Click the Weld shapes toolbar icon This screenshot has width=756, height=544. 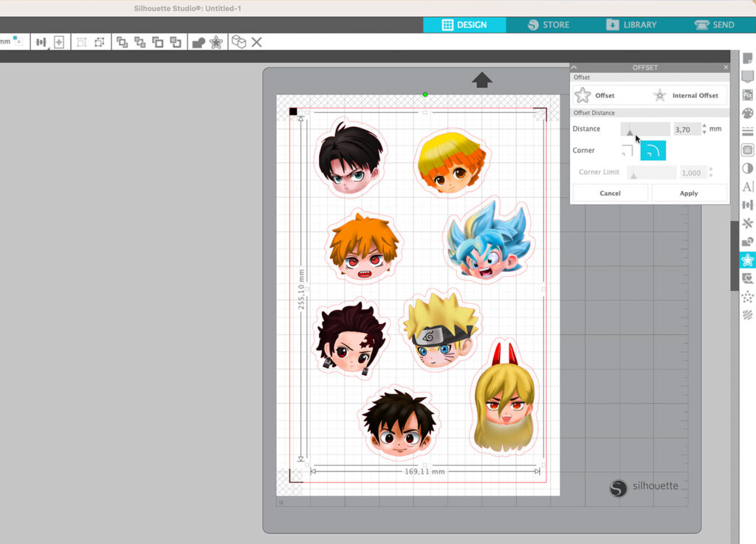(x=198, y=42)
